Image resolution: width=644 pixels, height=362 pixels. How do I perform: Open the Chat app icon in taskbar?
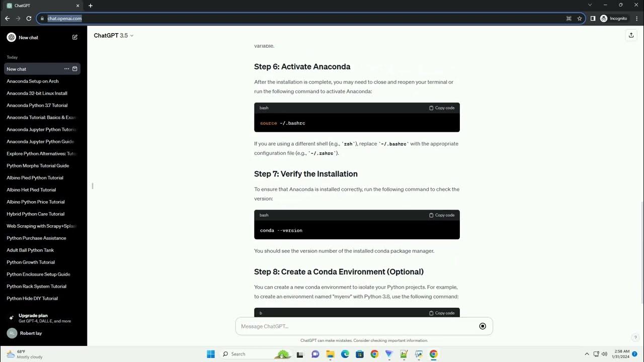[x=315, y=354]
